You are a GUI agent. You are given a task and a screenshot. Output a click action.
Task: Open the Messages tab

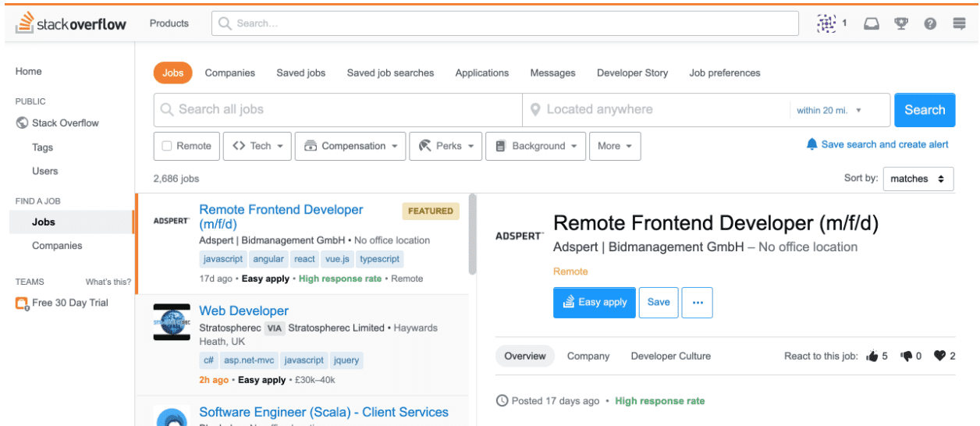(553, 73)
